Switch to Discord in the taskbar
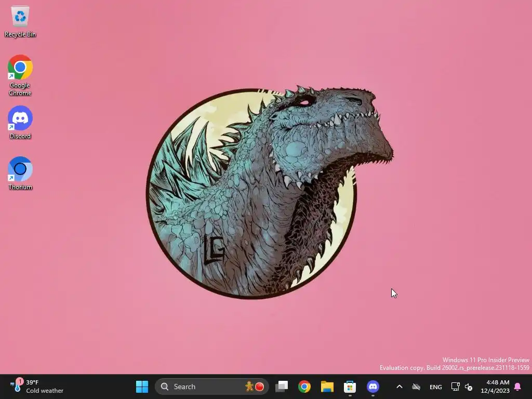This screenshot has width=532, height=399. click(373, 387)
